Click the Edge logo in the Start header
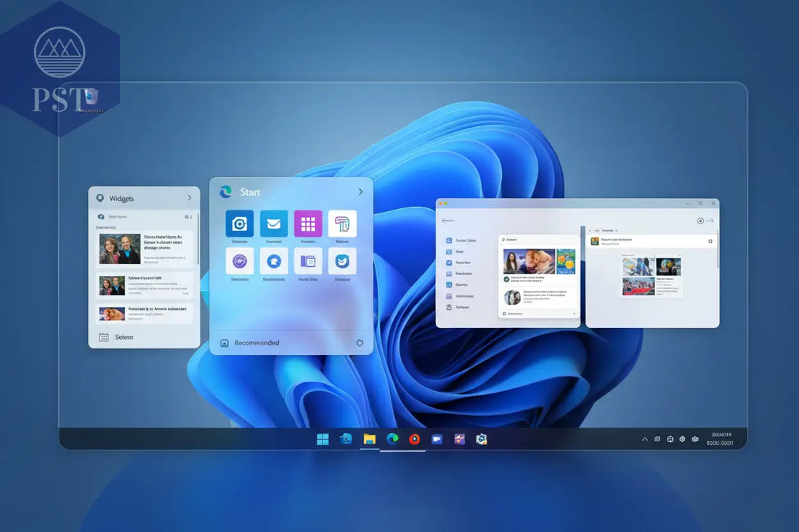This screenshot has width=799, height=532. click(225, 192)
